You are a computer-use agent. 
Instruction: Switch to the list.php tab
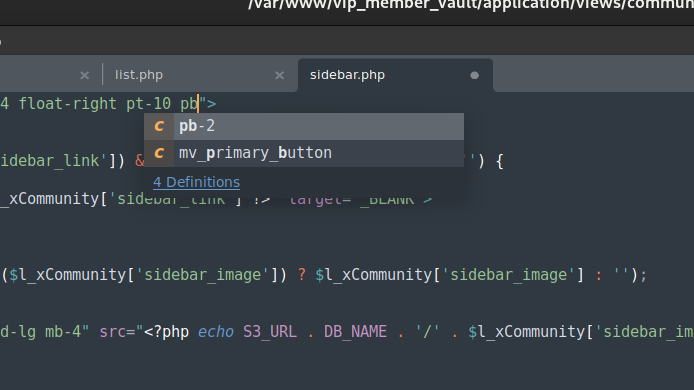(x=139, y=75)
